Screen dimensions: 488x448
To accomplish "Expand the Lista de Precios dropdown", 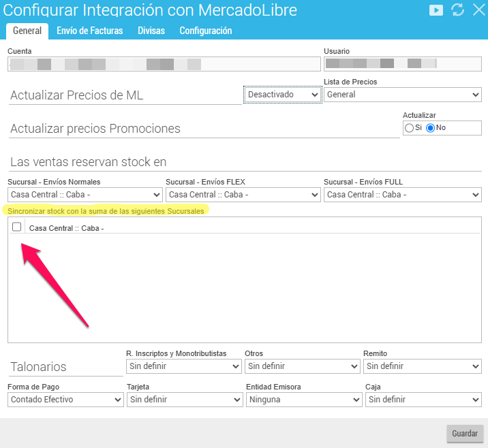I will (403, 95).
